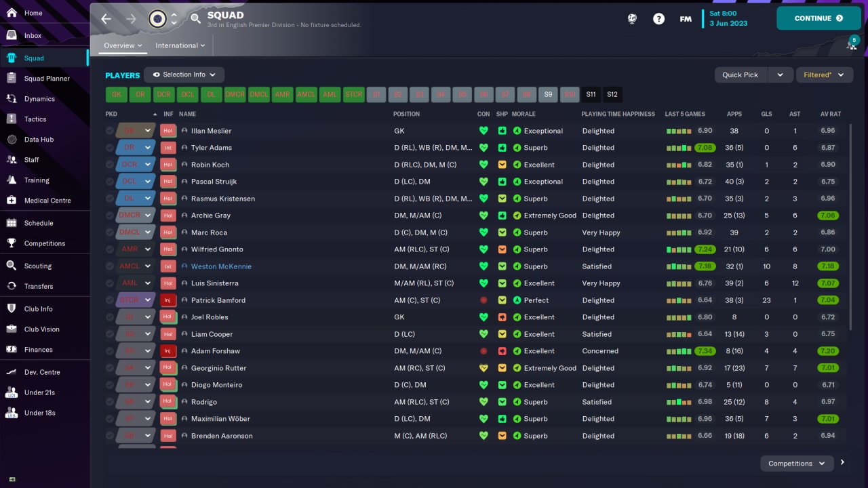Image resolution: width=868 pixels, height=488 pixels.
Task: Open the help question mark icon
Action: [659, 19]
